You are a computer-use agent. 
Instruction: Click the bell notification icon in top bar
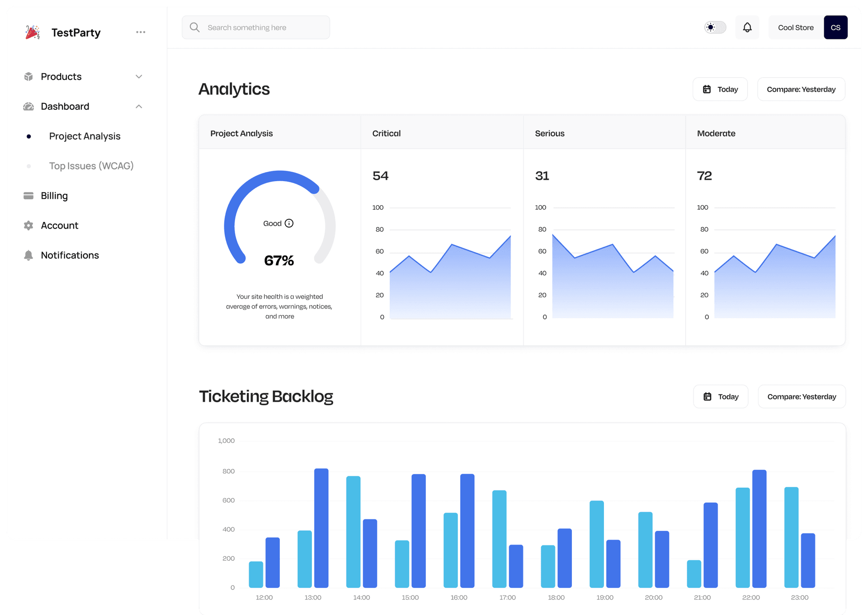tap(747, 27)
